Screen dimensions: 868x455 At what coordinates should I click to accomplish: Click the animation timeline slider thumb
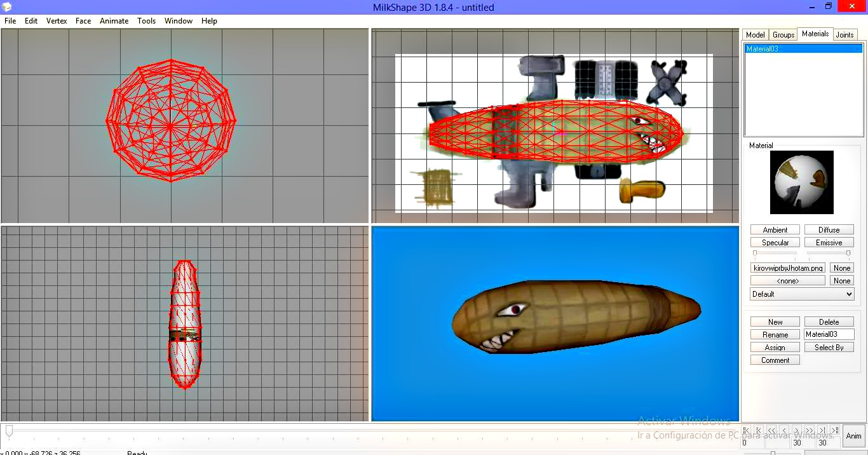(9, 431)
